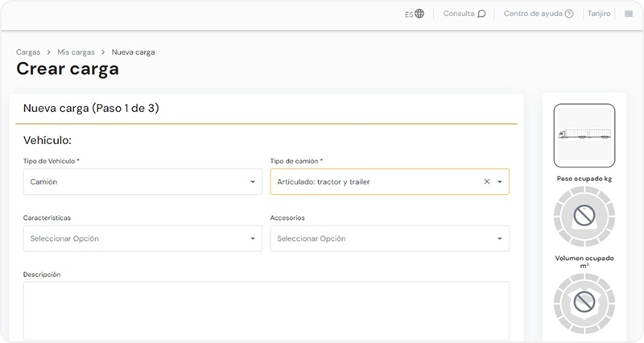Viewport: 644px width, 343px height.
Task: Navigate to Mis cargas breadcrumb
Action: [76, 52]
